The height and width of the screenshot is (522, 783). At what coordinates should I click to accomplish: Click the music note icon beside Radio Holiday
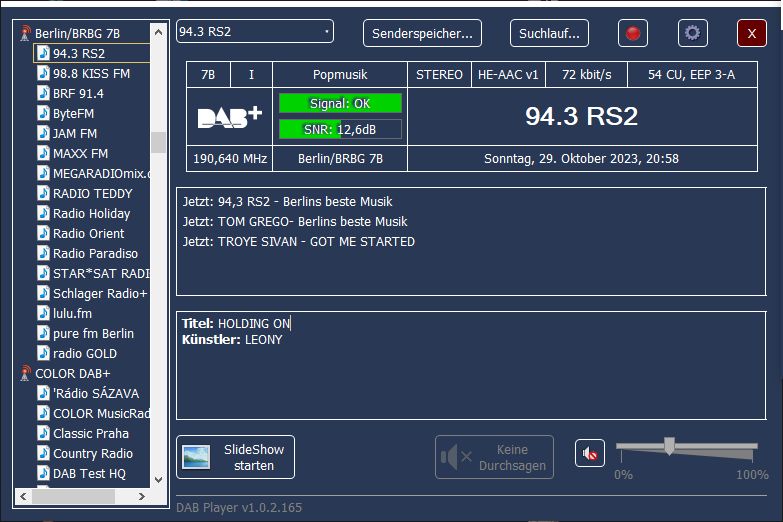click(43, 213)
